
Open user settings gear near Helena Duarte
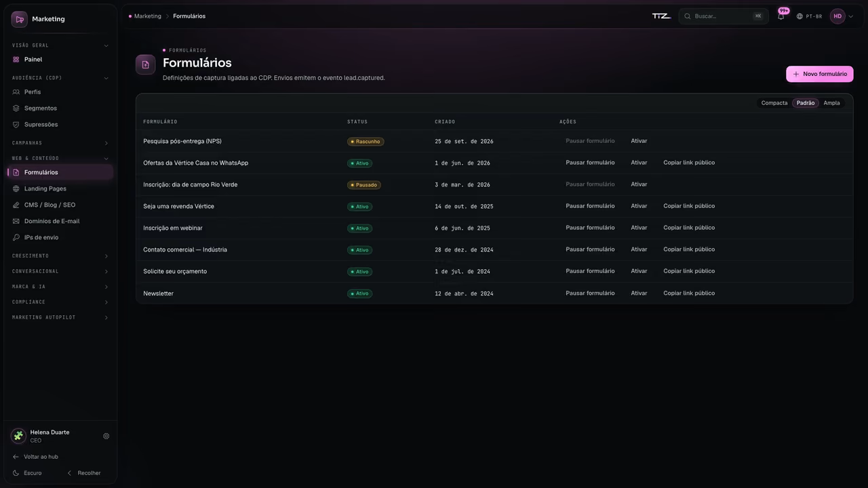pyautogui.click(x=106, y=436)
